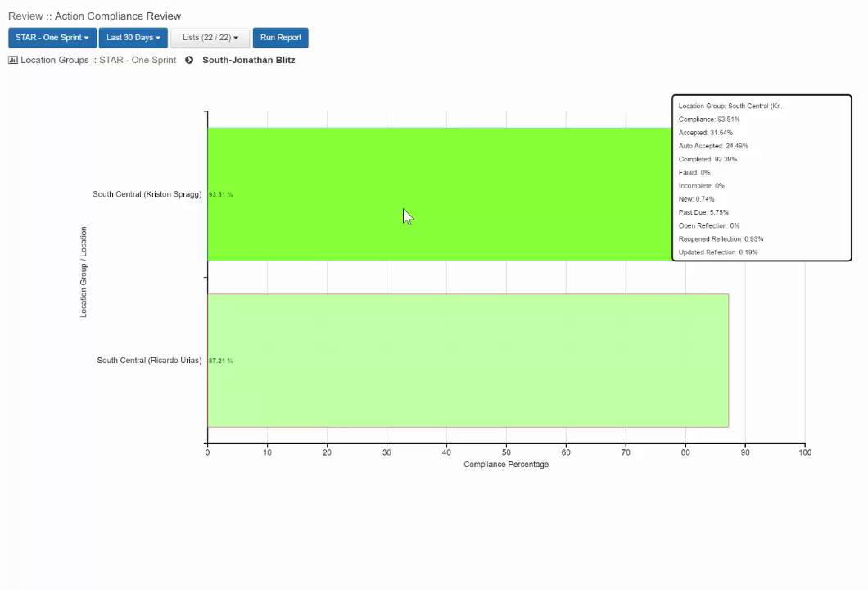Click the Compliance Percentage axis title
The width and height of the screenshot is (868, 590).
click(506, 465)
